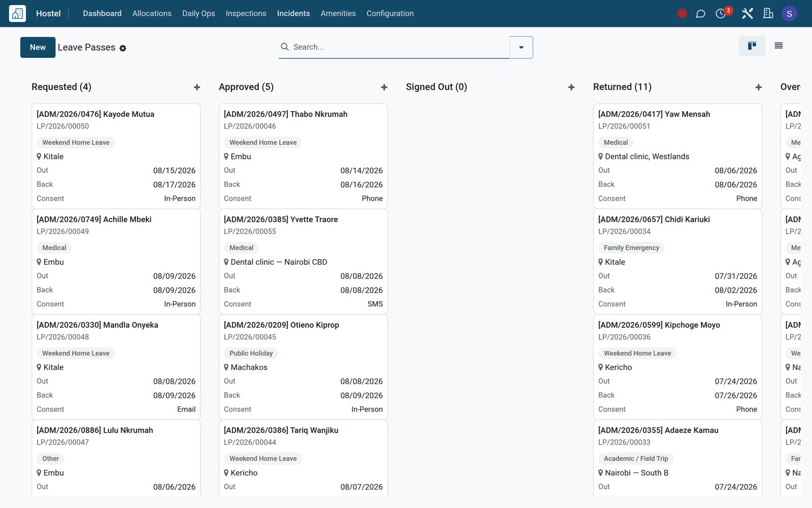The image size is (812, 508).
Task: Open Adaeze Kamau leave pass card
Action: click(x=678, y=458)
